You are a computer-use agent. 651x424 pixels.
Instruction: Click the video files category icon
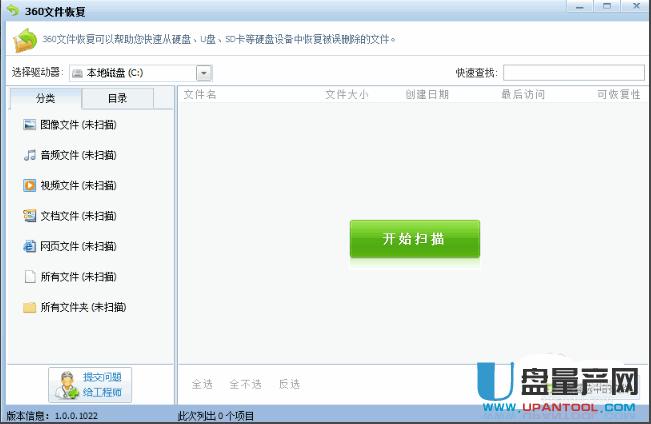point(29,185)
